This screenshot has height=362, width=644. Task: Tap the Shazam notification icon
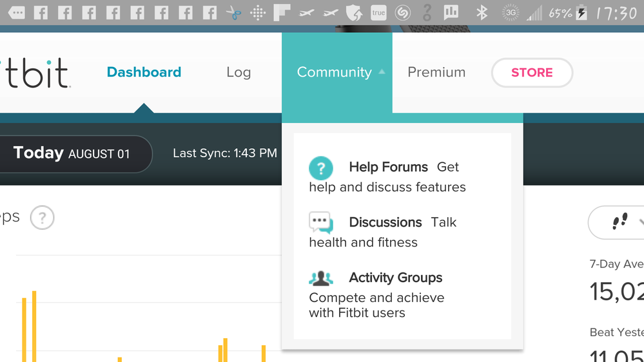(402, 13)
